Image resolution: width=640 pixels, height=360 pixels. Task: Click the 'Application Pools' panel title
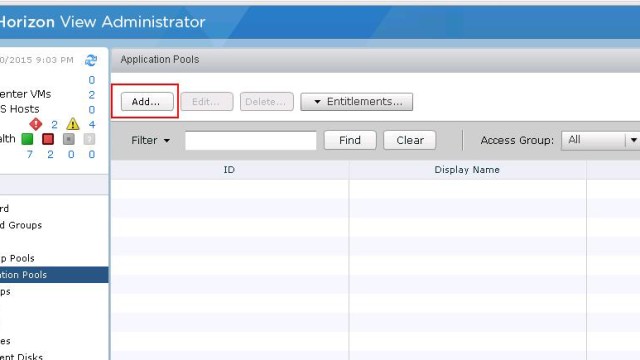[160, 60]
